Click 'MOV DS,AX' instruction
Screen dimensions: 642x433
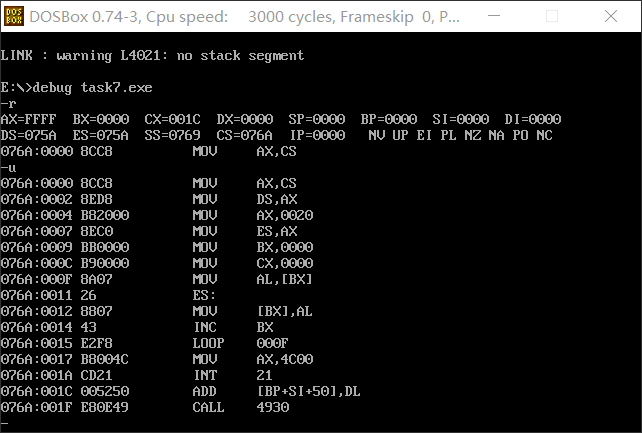(x=245, y=200)
